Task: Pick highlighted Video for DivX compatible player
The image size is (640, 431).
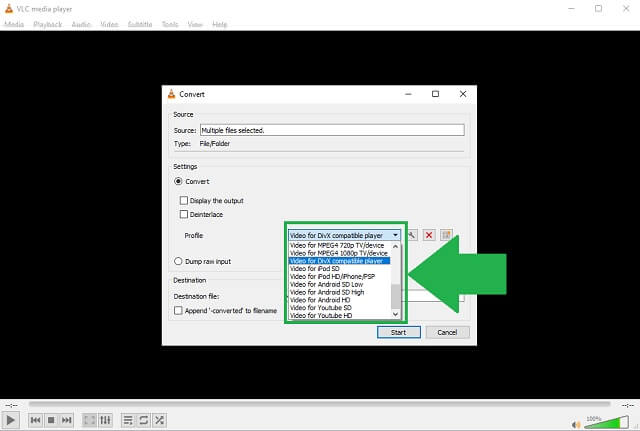Action: pyautogui.click(x=340, y=261)
